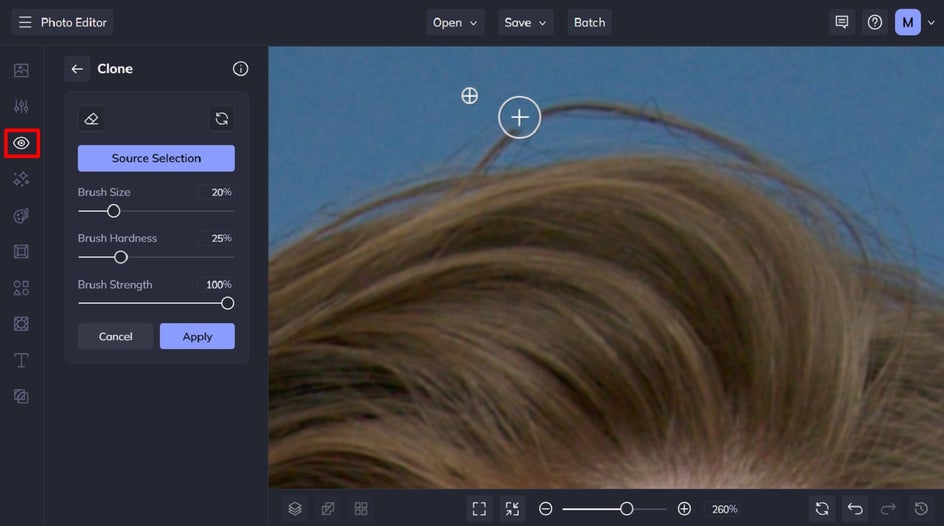Open the Layers panel icon
944x526 pixels.
295,509
